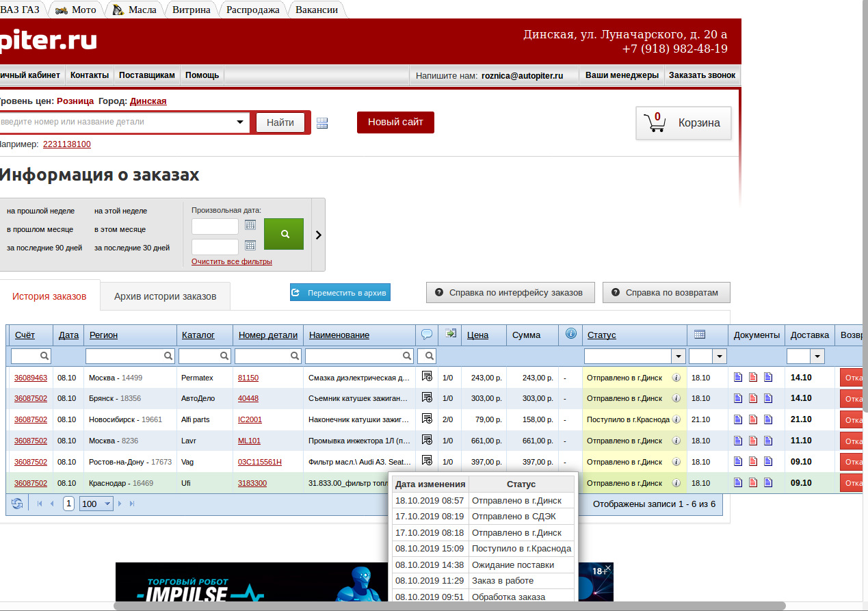Open Ваши менеджеры menu item
The image size is (868, 611).
click(x=622, y=75)
